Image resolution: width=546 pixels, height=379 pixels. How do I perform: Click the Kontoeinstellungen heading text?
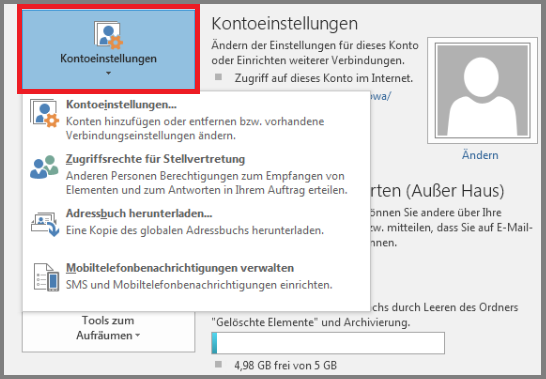284,24
